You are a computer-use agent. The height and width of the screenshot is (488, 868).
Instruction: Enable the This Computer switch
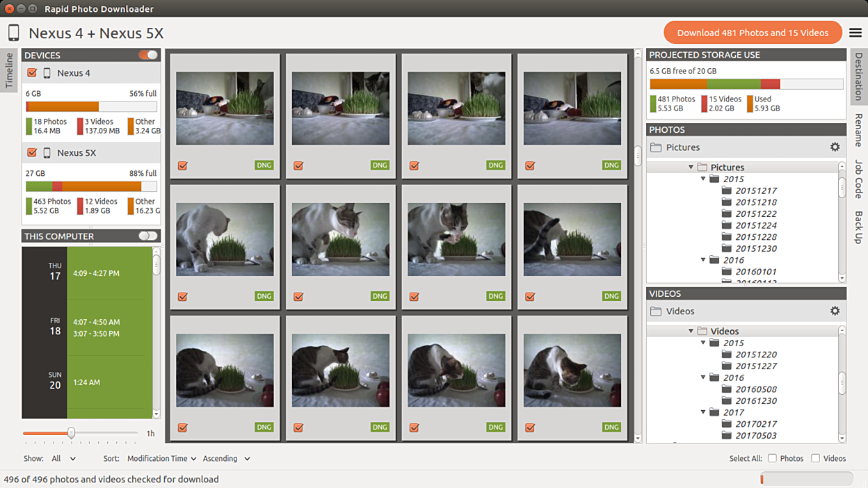[148, 236]
